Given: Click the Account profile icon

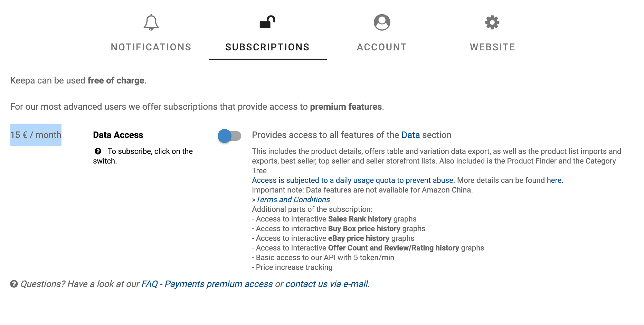Looking at the screenshot, I should 382,22.
